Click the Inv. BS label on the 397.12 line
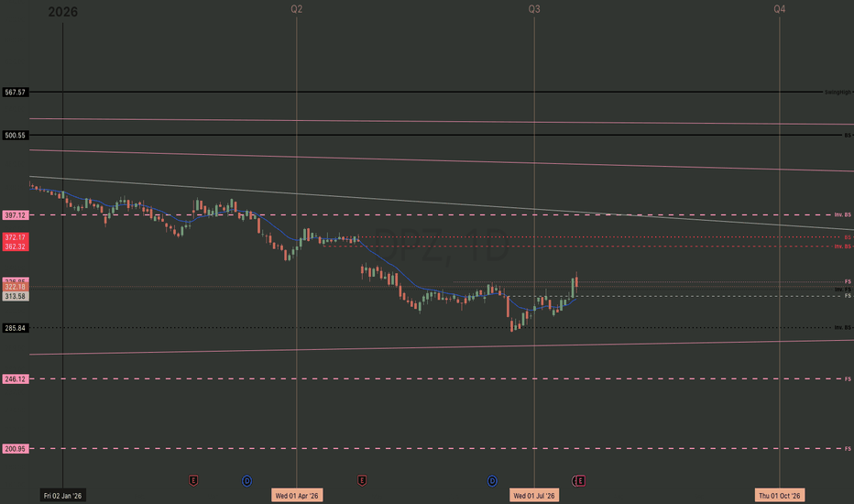 point(843,214)
